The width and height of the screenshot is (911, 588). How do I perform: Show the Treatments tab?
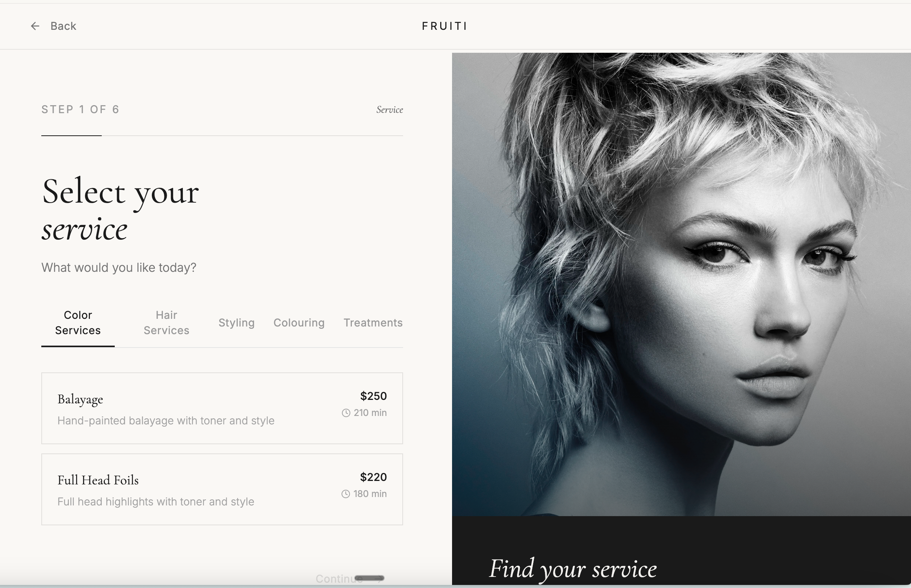tap(373, 323)
